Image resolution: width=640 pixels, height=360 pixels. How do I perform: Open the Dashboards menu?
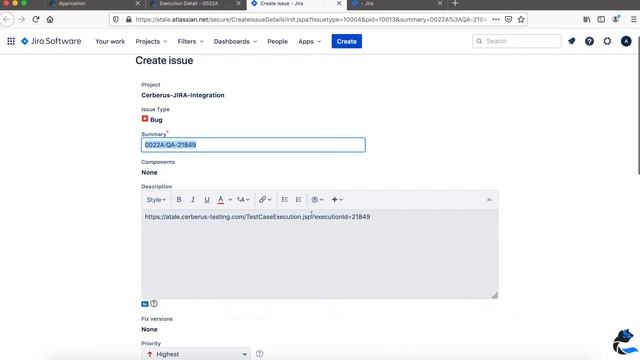235,41
